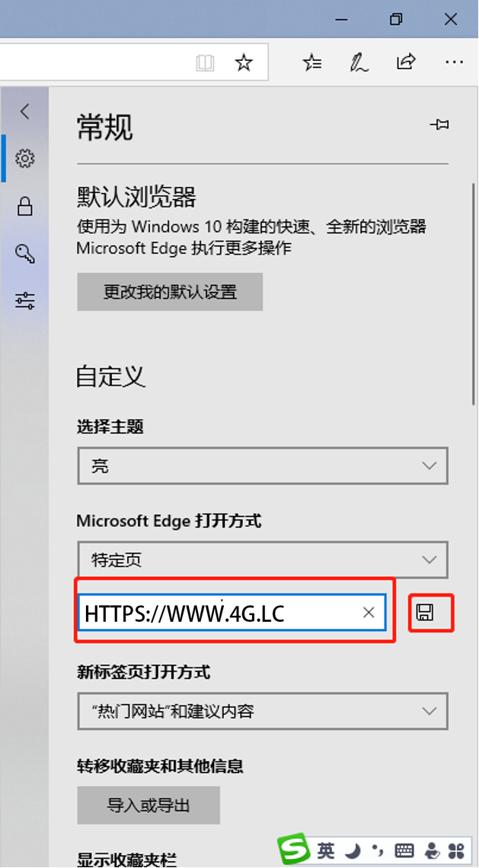Pin the settings pane with pin icon

tap(439, 125)
